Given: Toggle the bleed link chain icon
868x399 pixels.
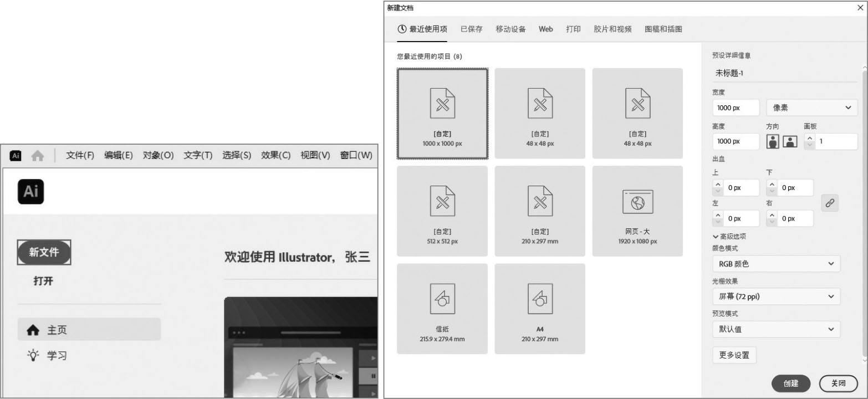Looking at the screenshot, I should [x=830, y=203].
